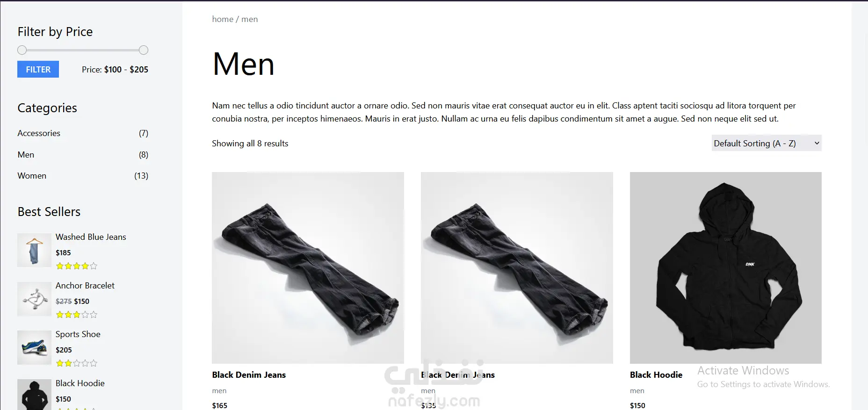Click the Black Hoodie title under grid image
The height and width of the screenshot is (410, 868).
click(x=656, y=375)
